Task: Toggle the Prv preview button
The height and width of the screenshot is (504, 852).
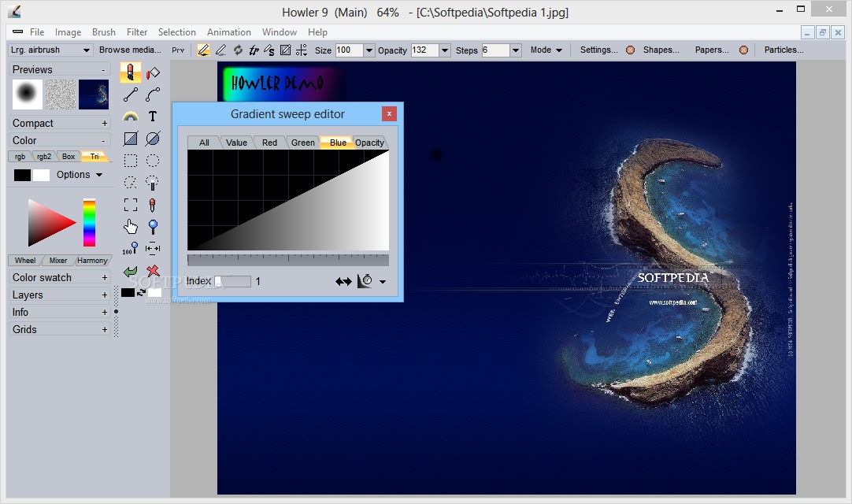Action: click(x=178, y=50)
